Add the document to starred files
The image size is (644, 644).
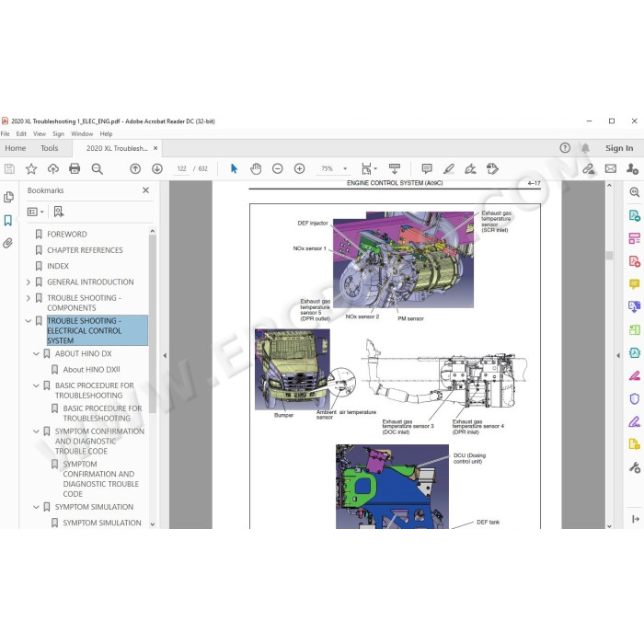point(31,168)
